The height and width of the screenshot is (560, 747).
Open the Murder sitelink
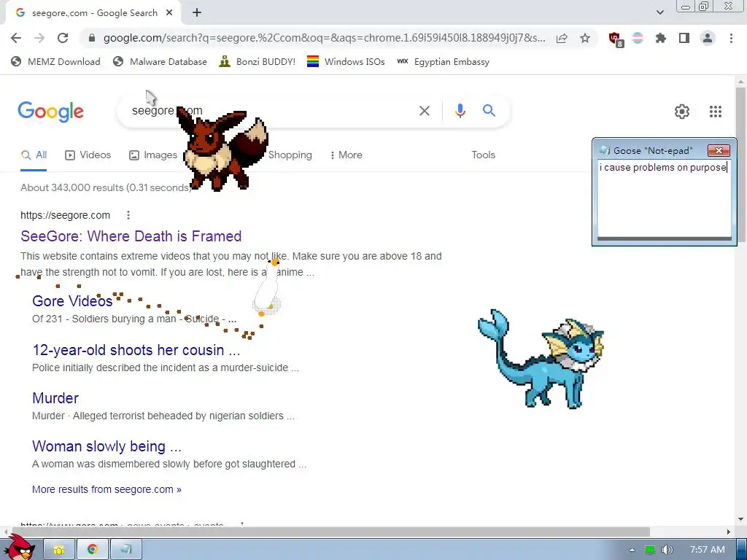(55, 398)
